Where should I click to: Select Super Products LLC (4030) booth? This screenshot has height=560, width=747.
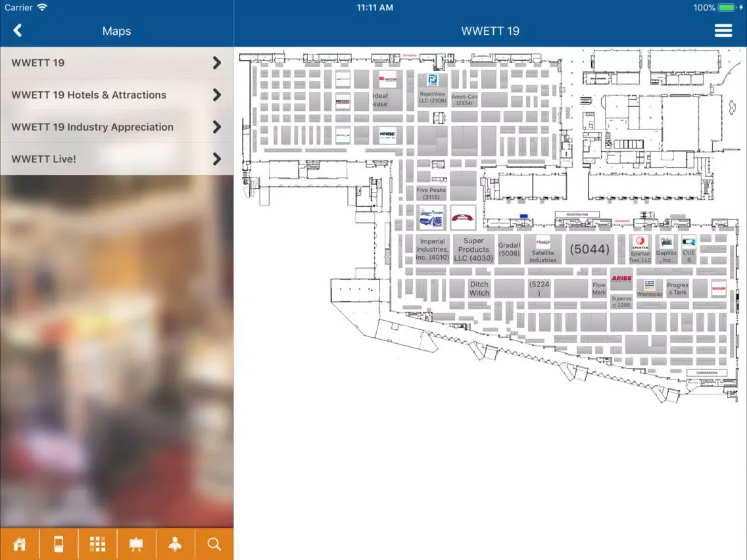(x=473, y=249)
